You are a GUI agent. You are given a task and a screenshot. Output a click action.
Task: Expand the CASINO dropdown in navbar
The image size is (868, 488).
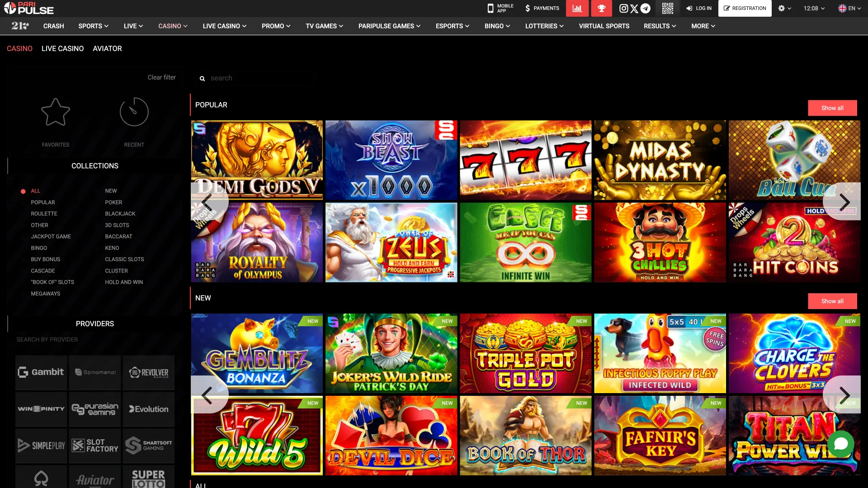point(173,26)
